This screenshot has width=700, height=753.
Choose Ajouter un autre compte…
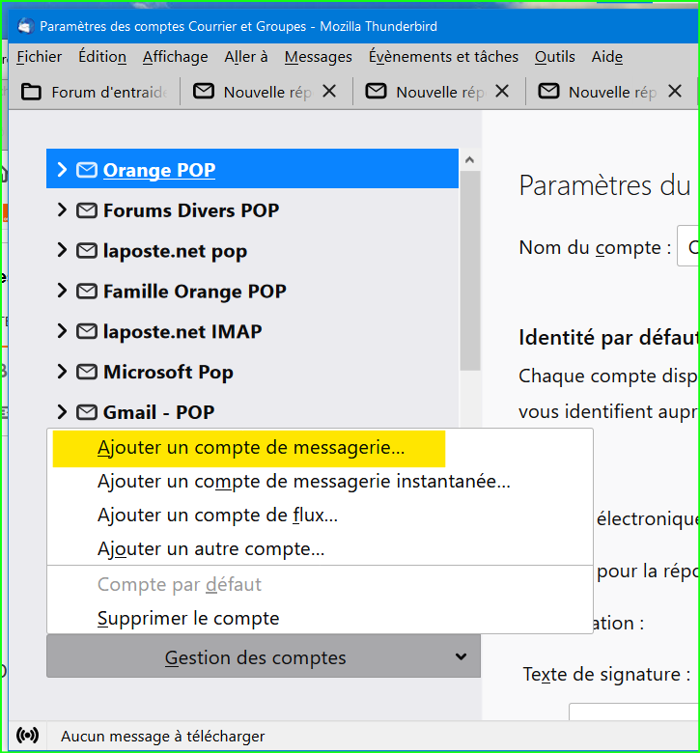[320, 548]
